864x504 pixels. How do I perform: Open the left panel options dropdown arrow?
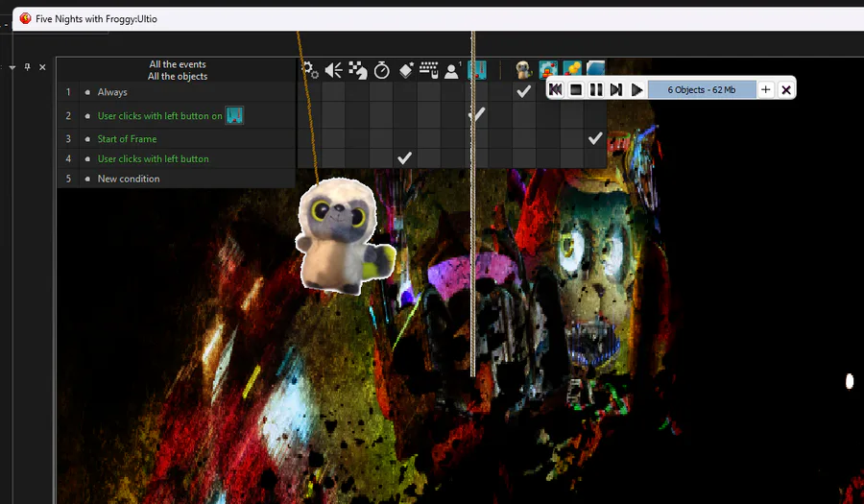pyautogui.click(x=12, y=67)
